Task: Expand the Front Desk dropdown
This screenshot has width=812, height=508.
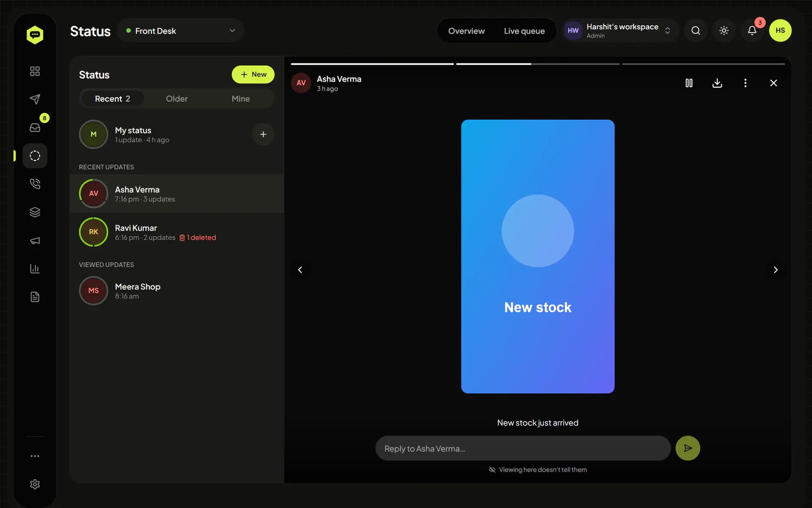Action: click(181, 30)
